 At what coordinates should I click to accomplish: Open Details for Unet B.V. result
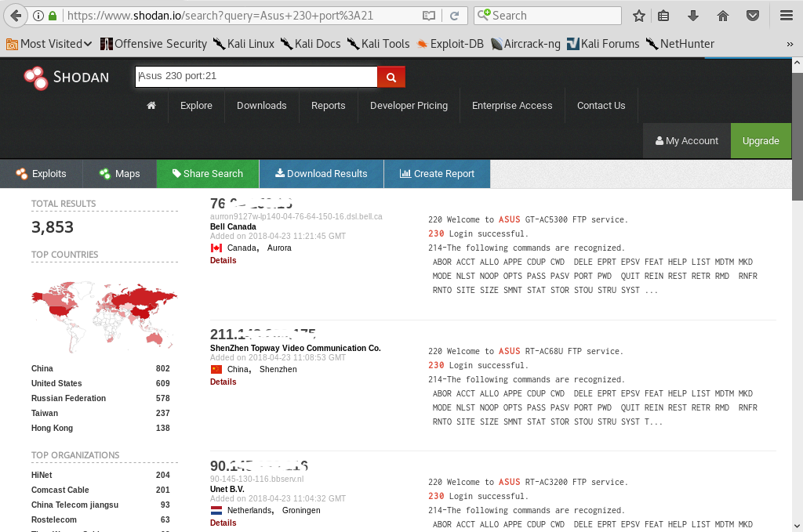tap(223, 523)
